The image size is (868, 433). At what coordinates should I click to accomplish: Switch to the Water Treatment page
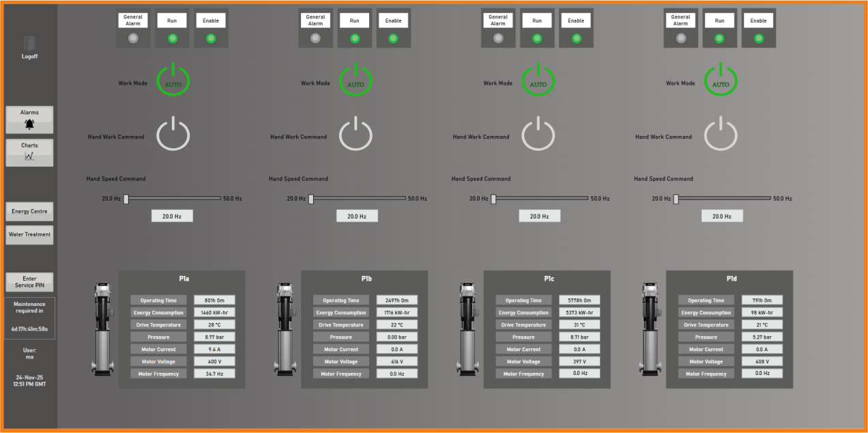(29, 234)
